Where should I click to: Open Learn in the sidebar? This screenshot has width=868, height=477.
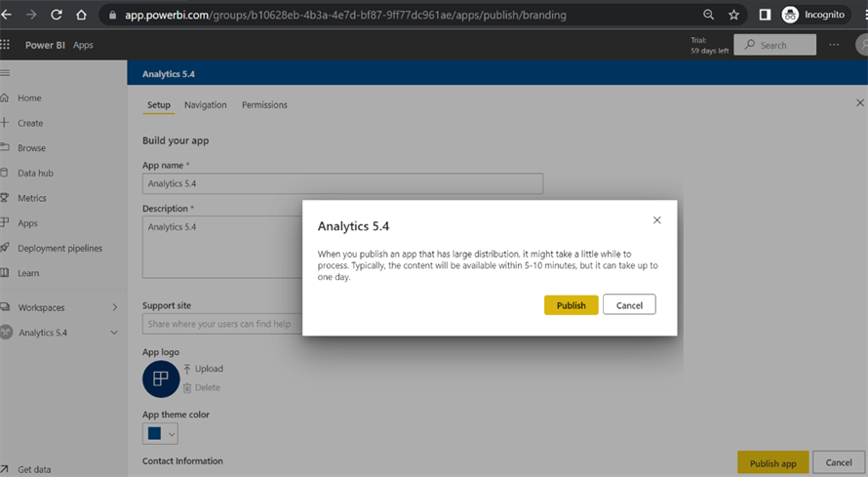[28, 273]
